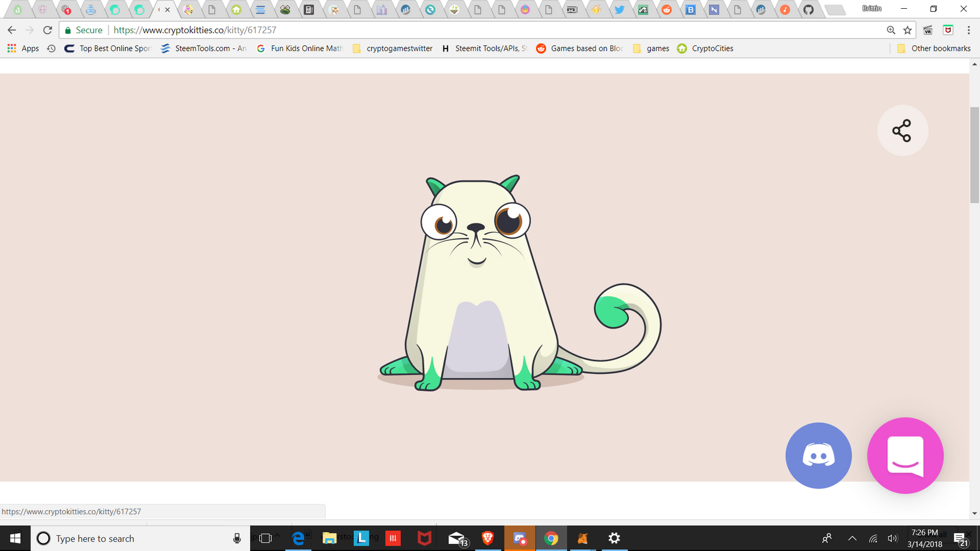Launch Brave browser from the taskbar
The height and width of the screenshot is (551, 980).
(x=488, y=538)
